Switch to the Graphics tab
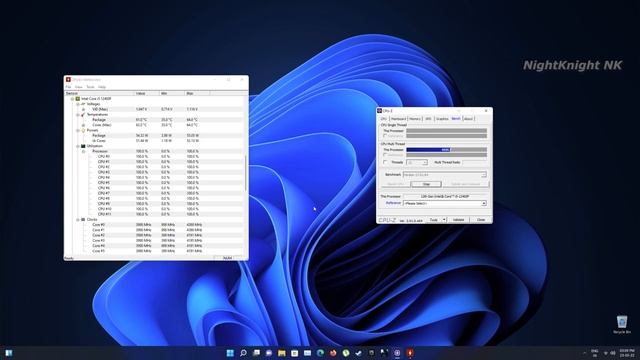The height and width of the screenshot is (360, 640). (442, 119)
